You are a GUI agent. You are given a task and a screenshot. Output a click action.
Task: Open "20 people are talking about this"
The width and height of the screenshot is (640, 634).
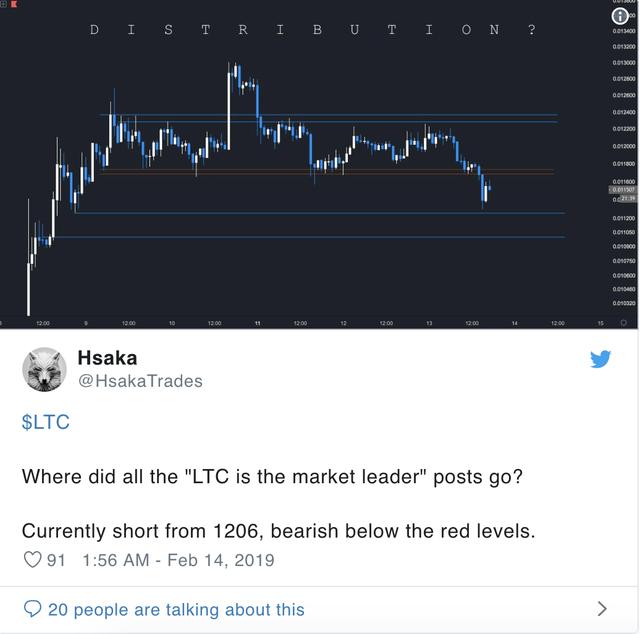(x=176, y=610)
